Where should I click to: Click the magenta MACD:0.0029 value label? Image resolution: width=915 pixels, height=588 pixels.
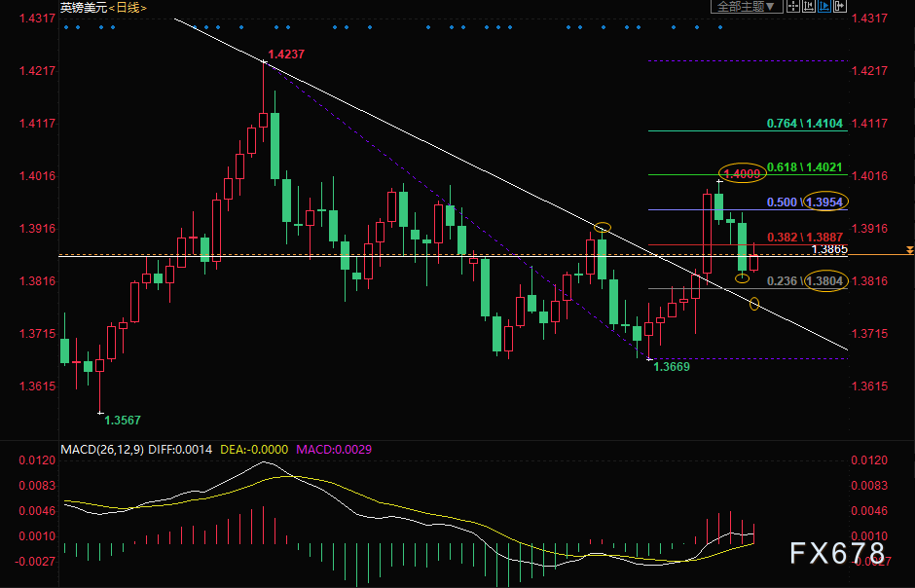coord(335,450)
